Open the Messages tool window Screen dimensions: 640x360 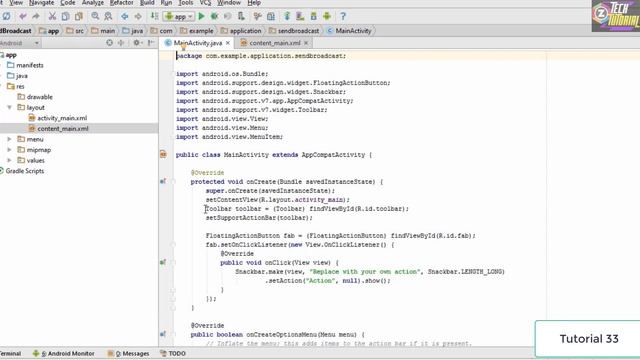click(129, 353)
